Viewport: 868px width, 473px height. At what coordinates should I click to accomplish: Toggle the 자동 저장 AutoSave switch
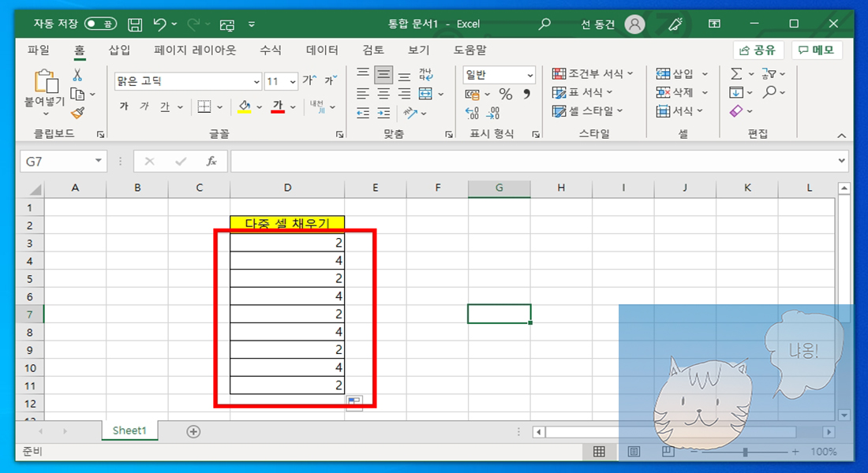click(x=100, y=24)
